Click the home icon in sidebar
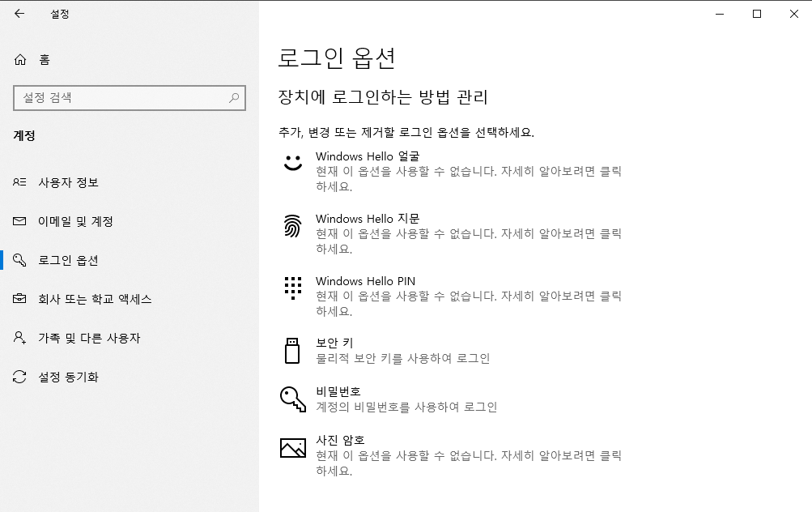Image resolution: width=812 pixels, height=512 pixels. tap(19, 60)
